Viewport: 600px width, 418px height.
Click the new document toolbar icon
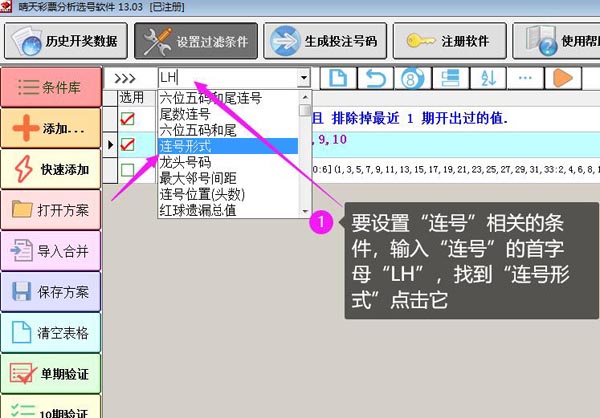[338, 78]
